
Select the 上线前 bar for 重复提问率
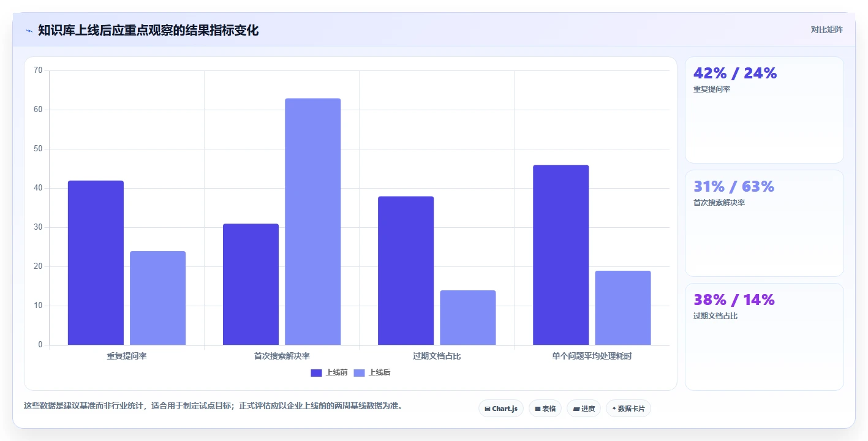(96, 263)
